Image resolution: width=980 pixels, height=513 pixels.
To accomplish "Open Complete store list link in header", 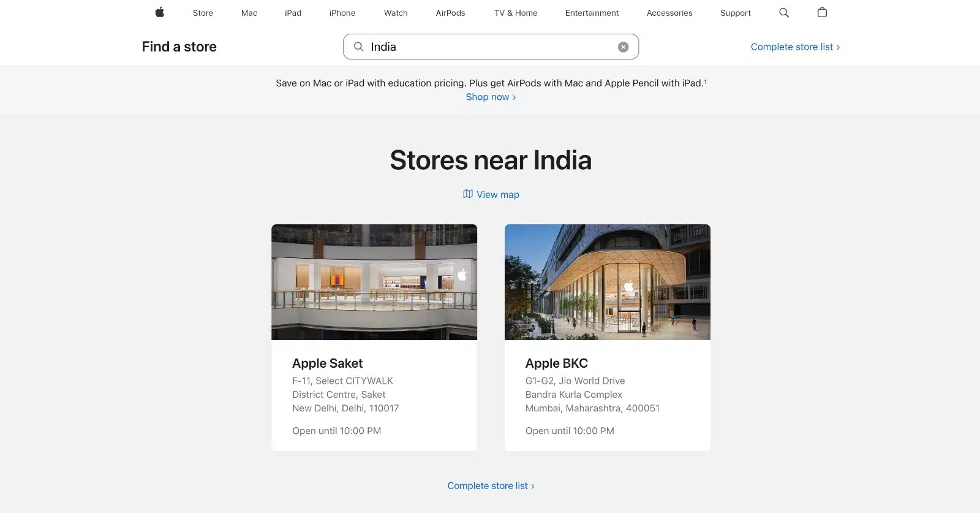I will (x=795, y=47).
